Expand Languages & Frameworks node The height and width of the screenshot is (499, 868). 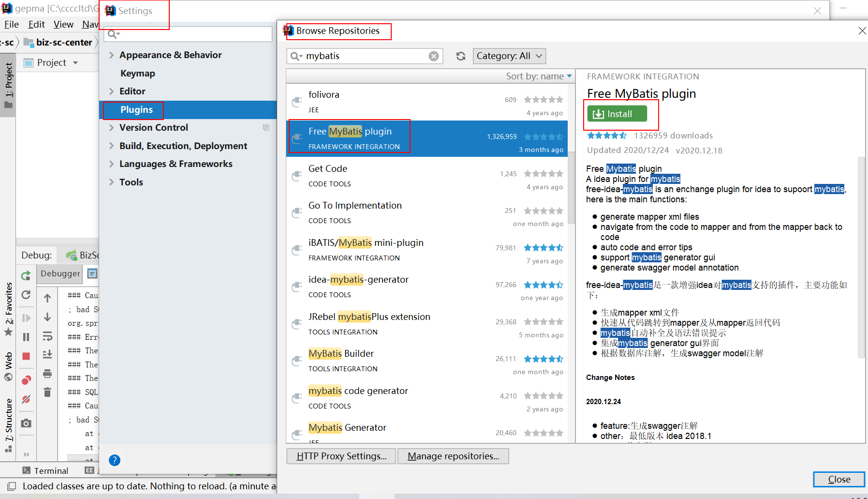point(112,164)
